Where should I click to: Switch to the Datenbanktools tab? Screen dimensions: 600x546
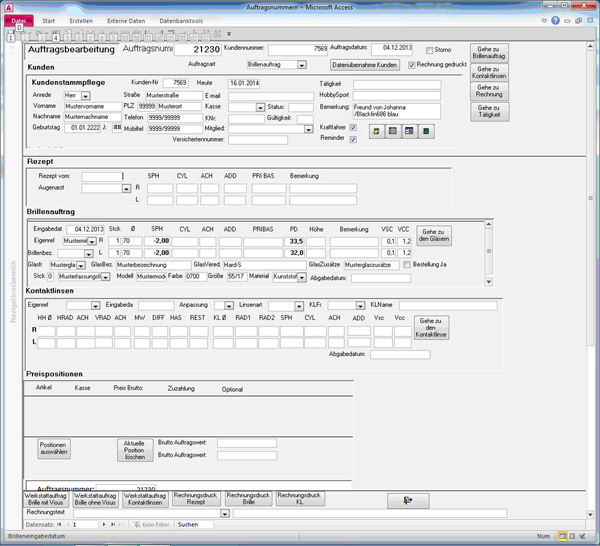pyautogui.click(x=181, y=21)
